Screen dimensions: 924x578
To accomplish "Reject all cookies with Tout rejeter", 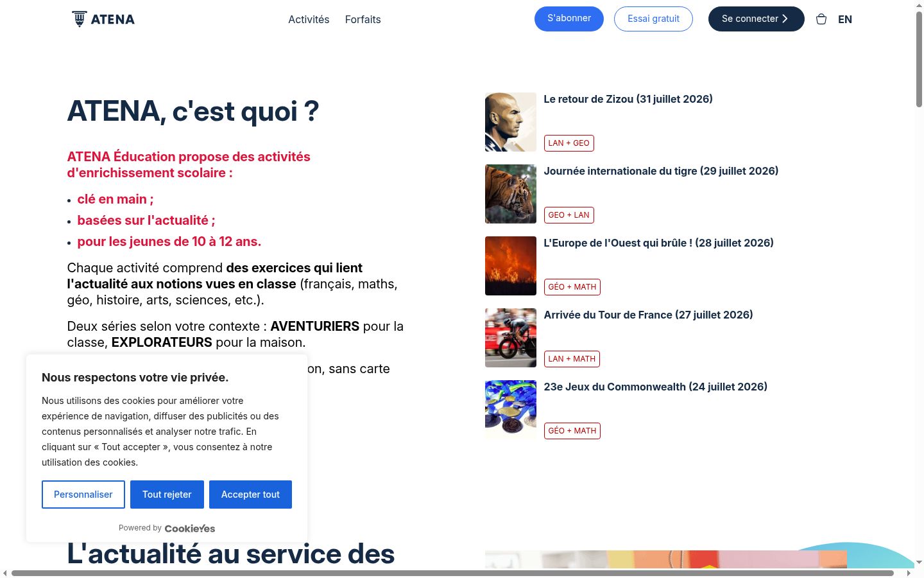I will click(x=167, y=495).
